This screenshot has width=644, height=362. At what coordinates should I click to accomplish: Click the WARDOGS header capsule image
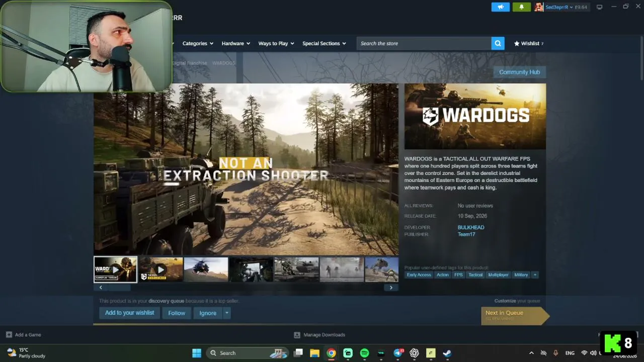coord(475,116)
